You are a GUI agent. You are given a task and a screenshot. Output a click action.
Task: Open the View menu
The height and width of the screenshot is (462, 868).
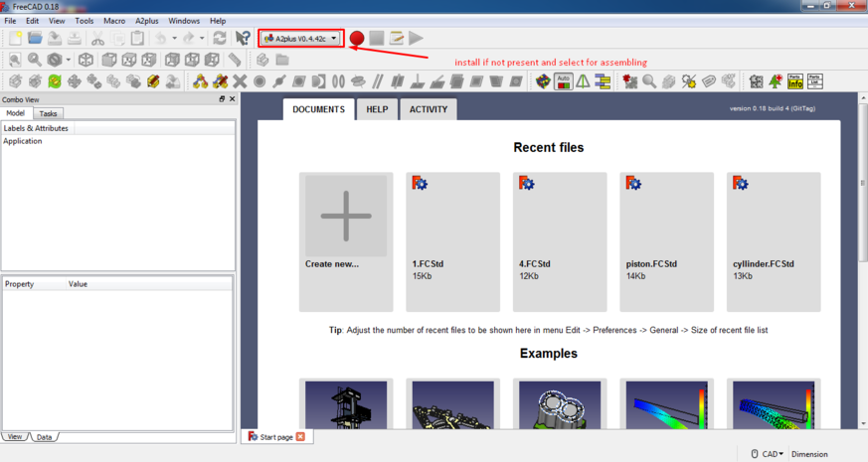click(57, 21)
